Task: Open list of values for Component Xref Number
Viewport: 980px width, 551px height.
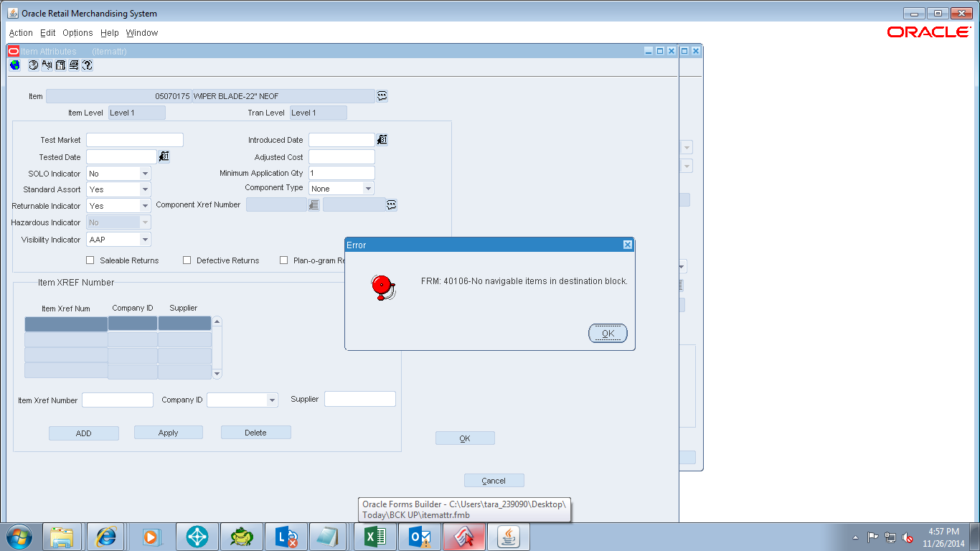Action: pos(314,204)
